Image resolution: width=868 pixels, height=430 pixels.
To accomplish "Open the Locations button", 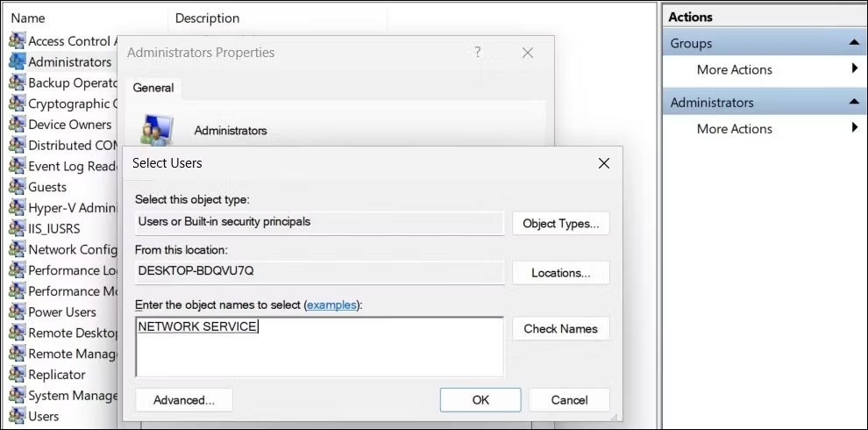I will (560, 273).
